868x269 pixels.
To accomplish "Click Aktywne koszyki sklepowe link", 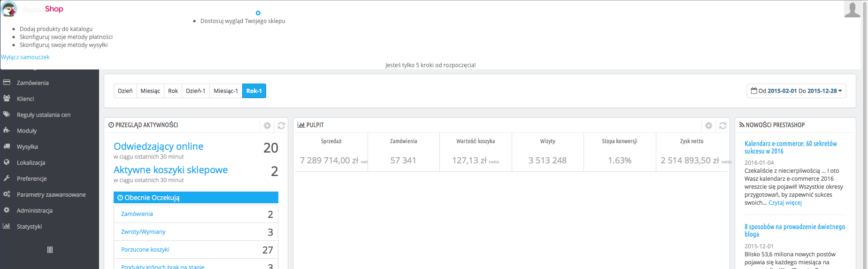I will tap(171, 170).
